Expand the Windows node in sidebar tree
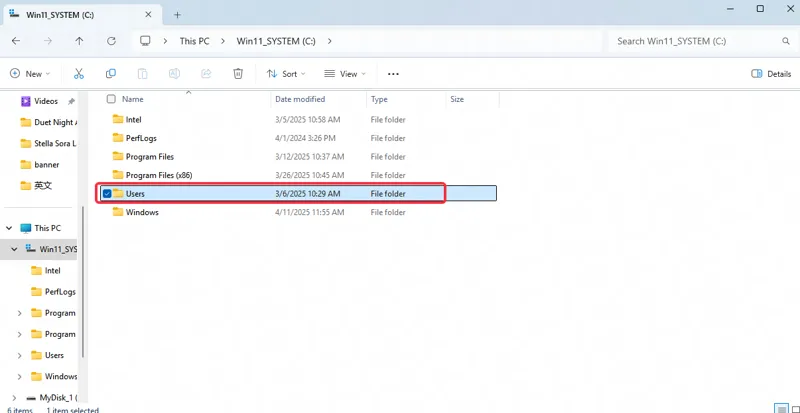Screen dimensions: 800x413 [19, 377]
